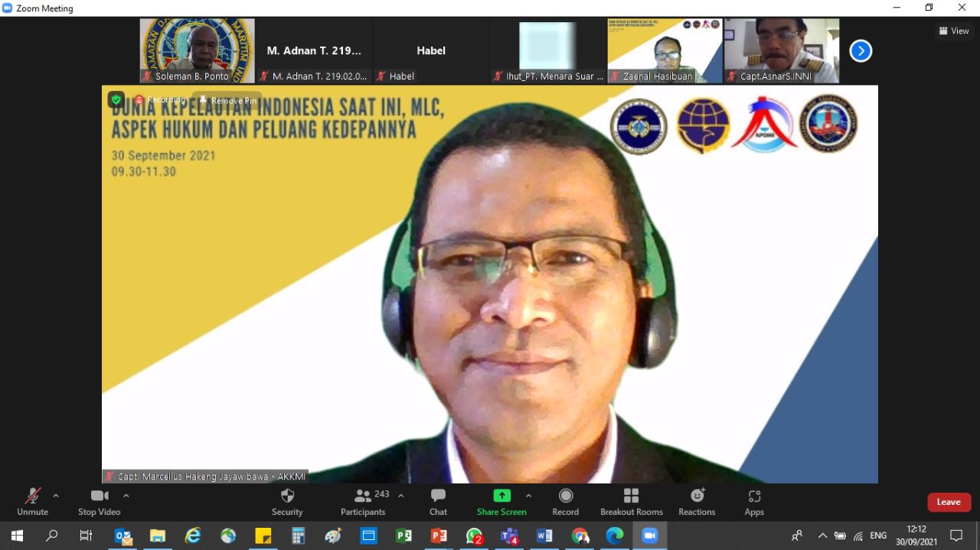Expand share options arrow beside Share Screen

(528, 496)
